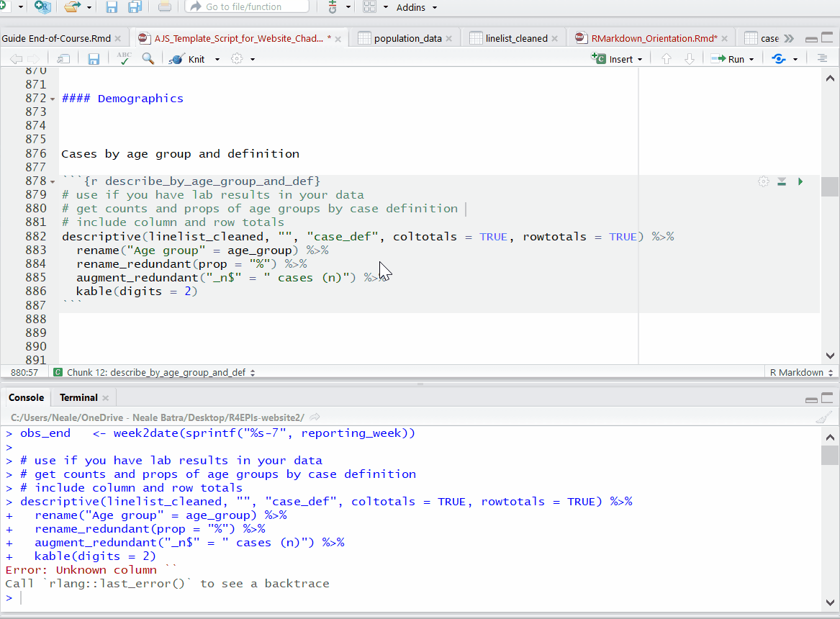Open the Knit options gear icon
Screen dimensions: 840x619
(237, 59)
